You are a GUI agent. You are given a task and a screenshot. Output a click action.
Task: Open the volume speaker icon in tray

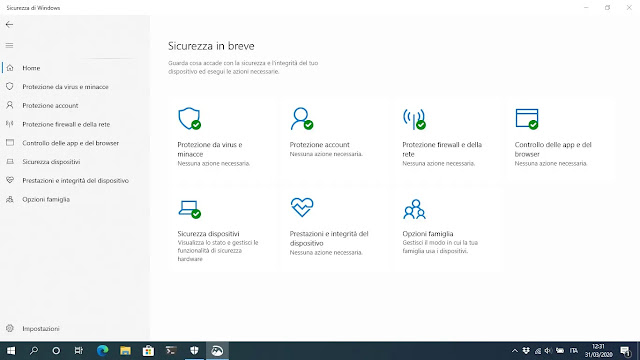pyautogui.click(x=548, y=351)
